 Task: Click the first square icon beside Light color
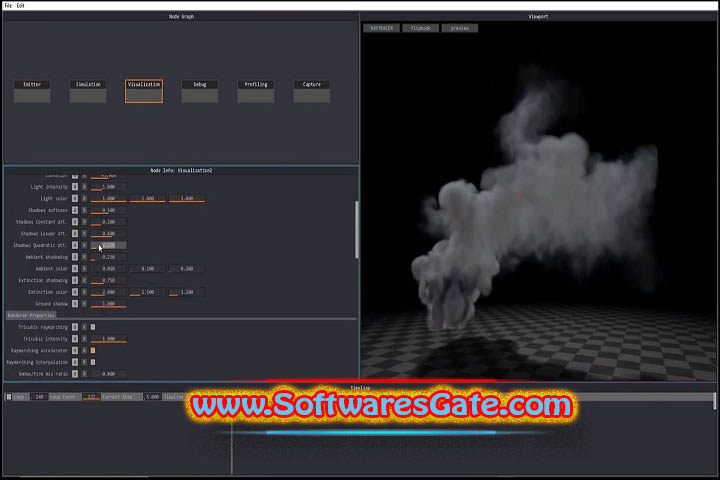pyautogui.click(x=75, y=198)
